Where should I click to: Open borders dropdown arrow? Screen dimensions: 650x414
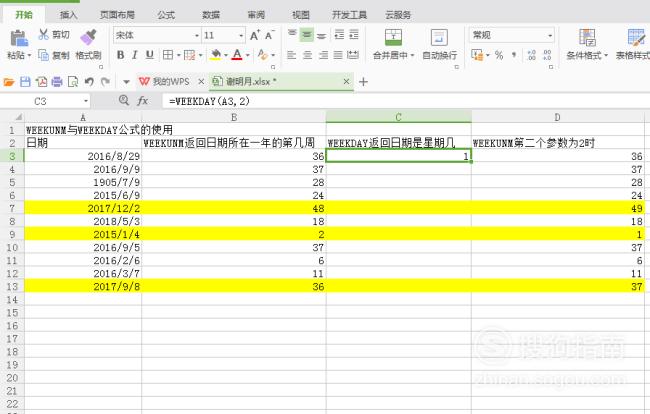tap(179, 55)
